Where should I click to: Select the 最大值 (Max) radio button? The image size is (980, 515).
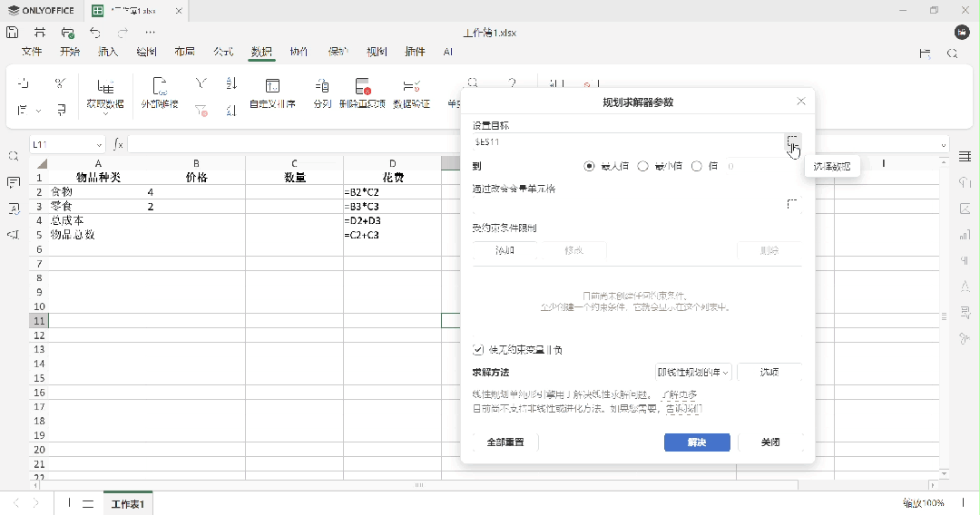click(x=589, y=166)
